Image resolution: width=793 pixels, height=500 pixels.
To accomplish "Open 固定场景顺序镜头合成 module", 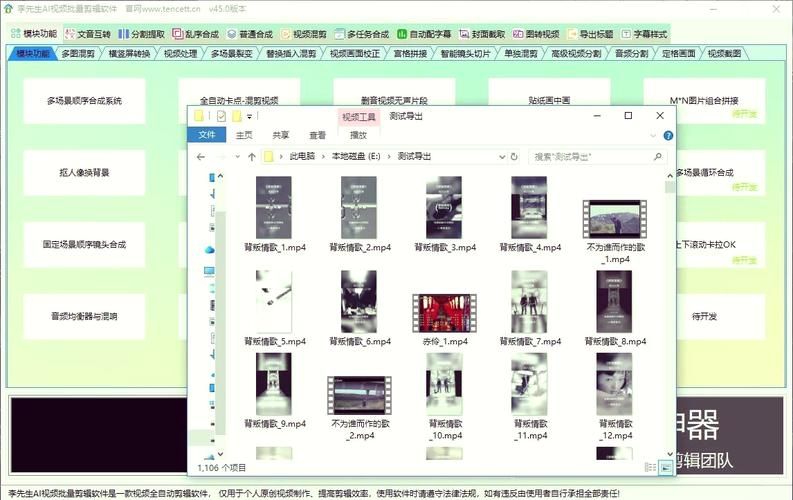I will [x=84, y=245].
